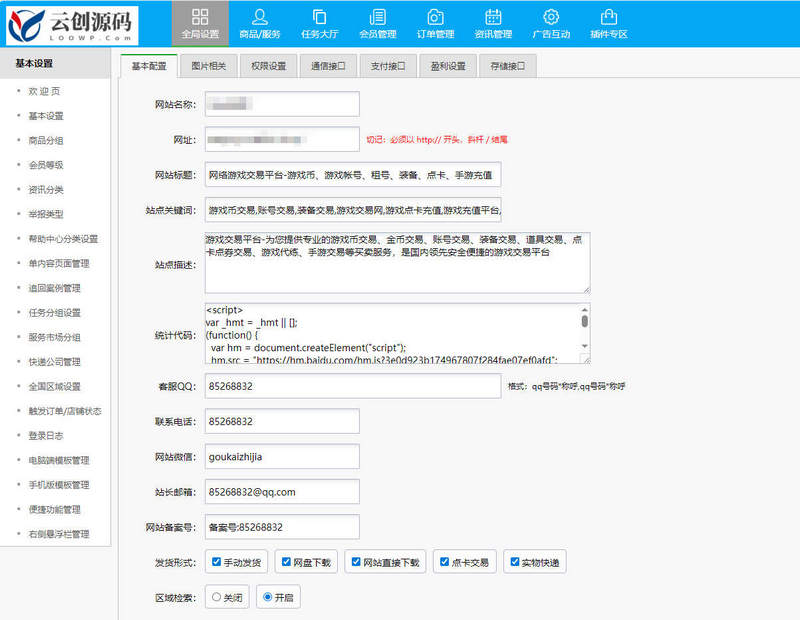This screenshot has width=800, height=620.
Task: Toggle the 手动发货 checkbox
Action: point(216,562)
